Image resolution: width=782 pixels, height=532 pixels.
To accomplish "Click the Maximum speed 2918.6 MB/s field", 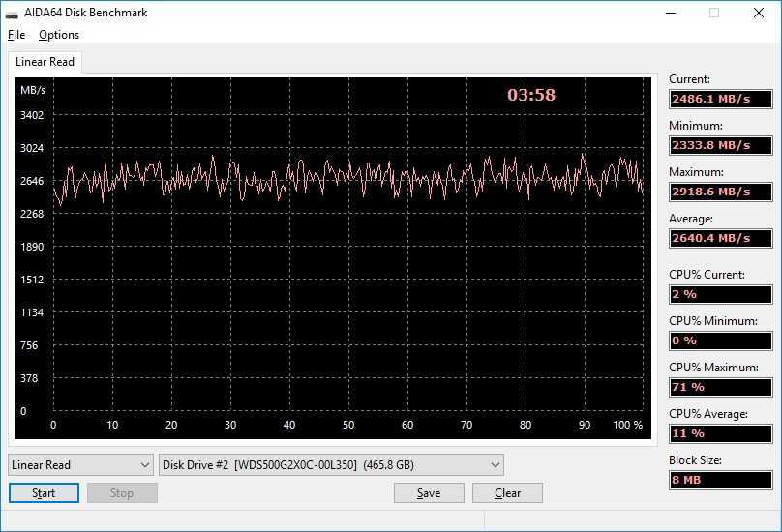I will 720,192.
